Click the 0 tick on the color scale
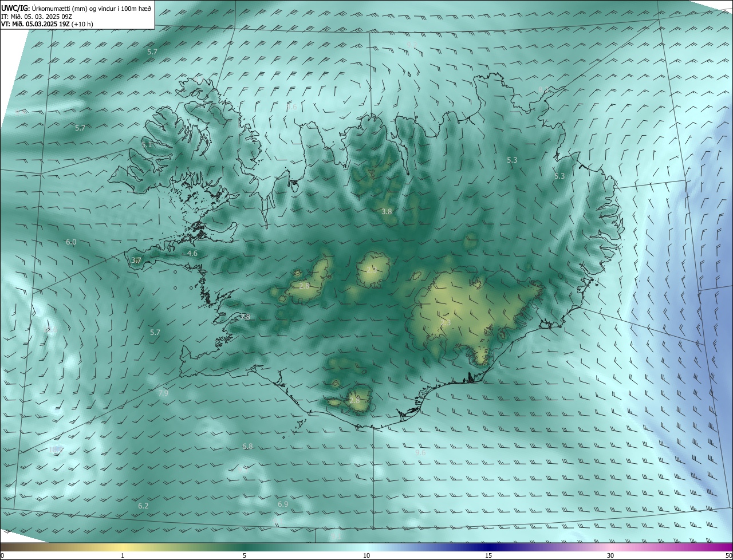The width and height of the screenshot is (733, 560). [2, 555]
